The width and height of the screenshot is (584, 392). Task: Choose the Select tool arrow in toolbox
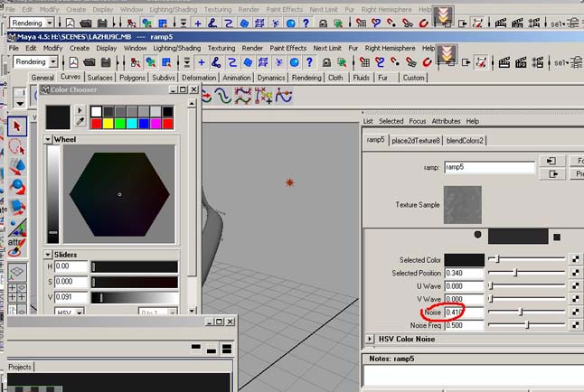point(17,126)
